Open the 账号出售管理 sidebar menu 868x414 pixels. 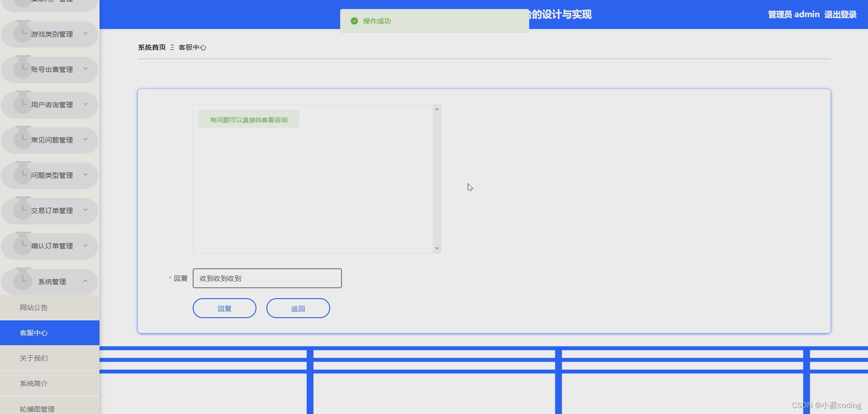pyautogui.click(x=50, y=69)
